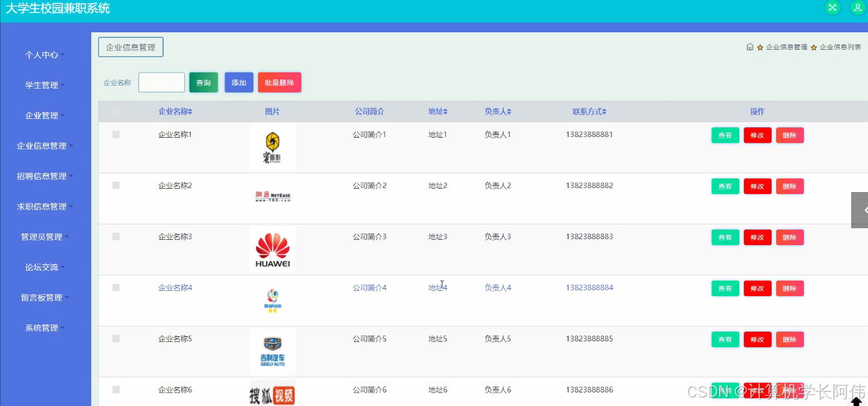Click 查看 for 企业名称4

click(725, 288)
